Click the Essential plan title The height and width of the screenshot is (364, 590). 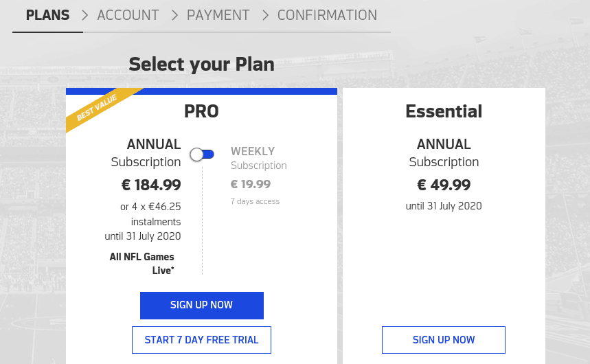pyautogui.click(x=444, y=111)
